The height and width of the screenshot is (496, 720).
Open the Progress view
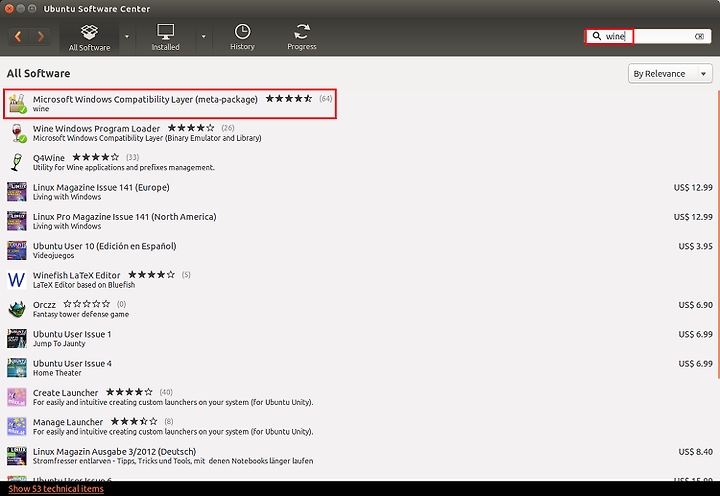pyautogui.click(x=302, y=37)
